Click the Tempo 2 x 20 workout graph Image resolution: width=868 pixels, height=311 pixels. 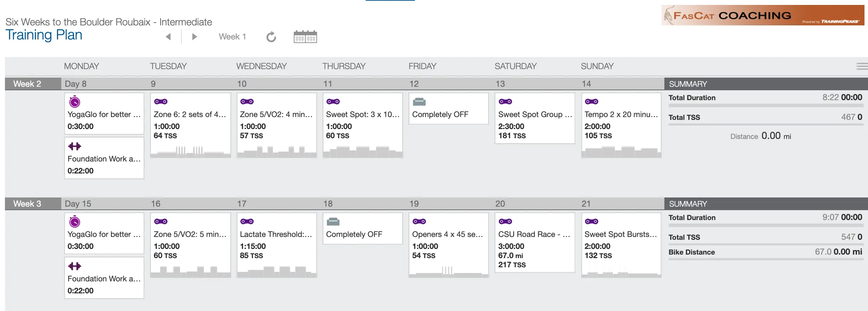tap(621, 152)
